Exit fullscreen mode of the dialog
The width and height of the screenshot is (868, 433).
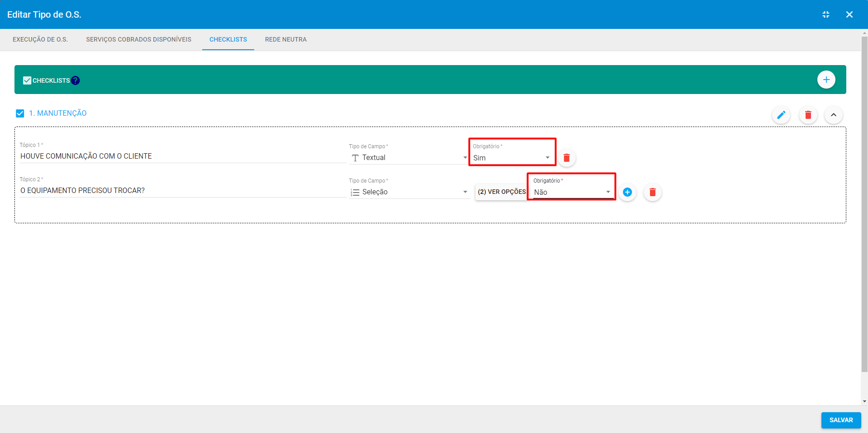pyautogui.click(x=825, y=14)
